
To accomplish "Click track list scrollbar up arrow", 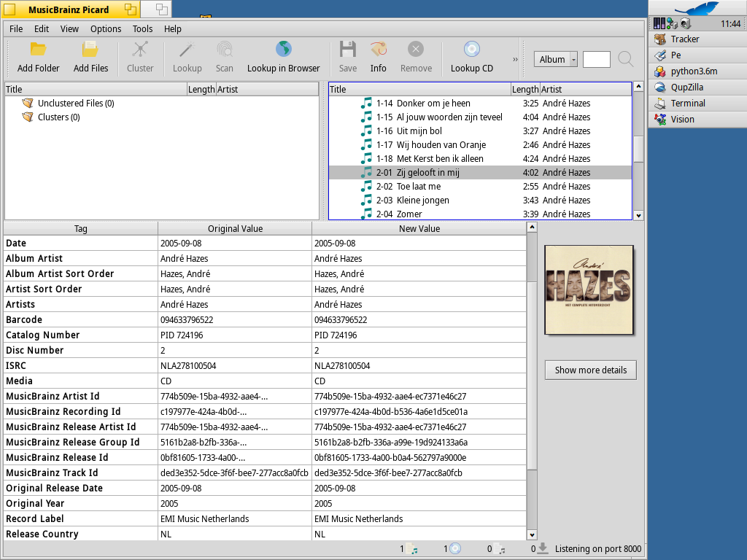I will [x=638, y=87].
